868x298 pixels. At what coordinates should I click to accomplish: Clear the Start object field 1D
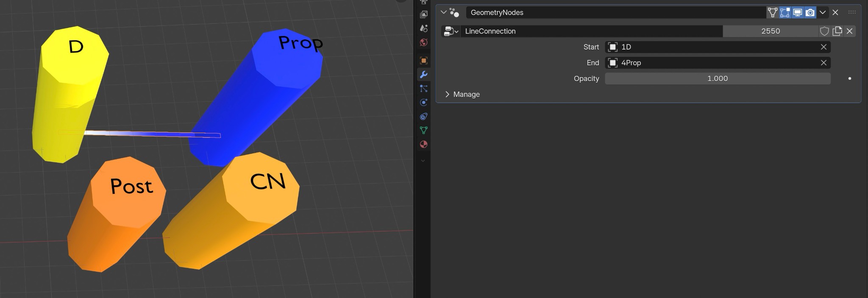click(x=823, y=47)
